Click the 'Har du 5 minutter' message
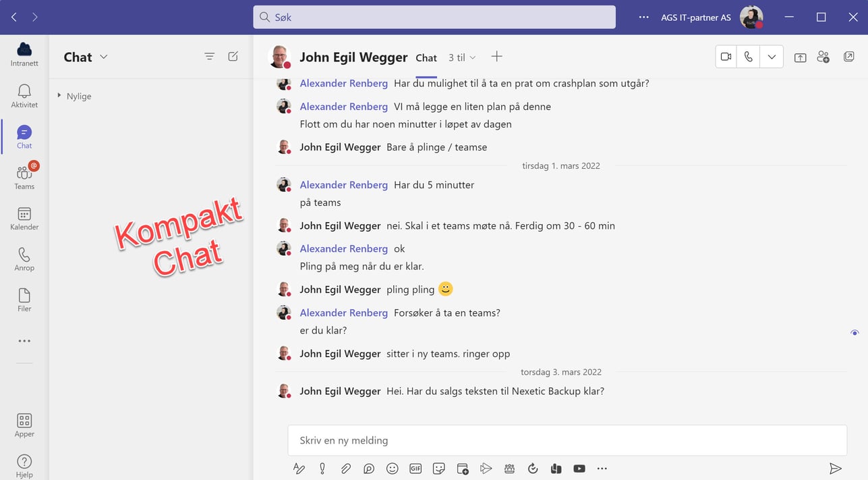 click(x=434, y=185)
